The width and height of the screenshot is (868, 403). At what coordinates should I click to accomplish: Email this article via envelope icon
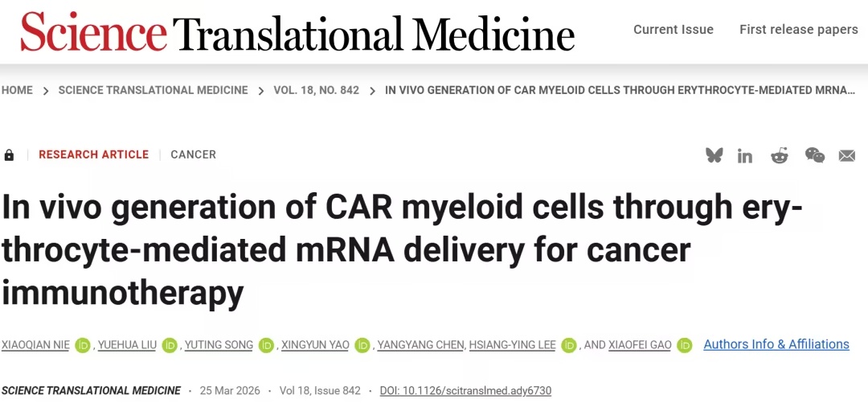847,155
